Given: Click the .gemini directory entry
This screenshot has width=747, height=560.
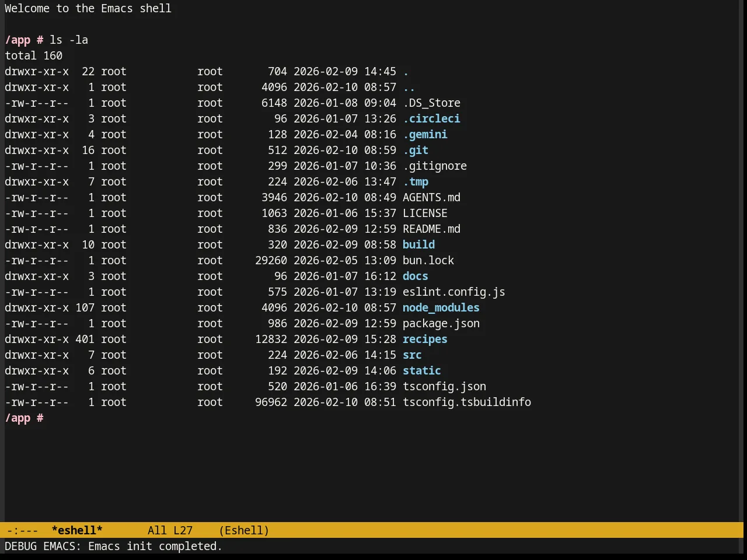Looking at the screenshot, I should coord(425,134).
